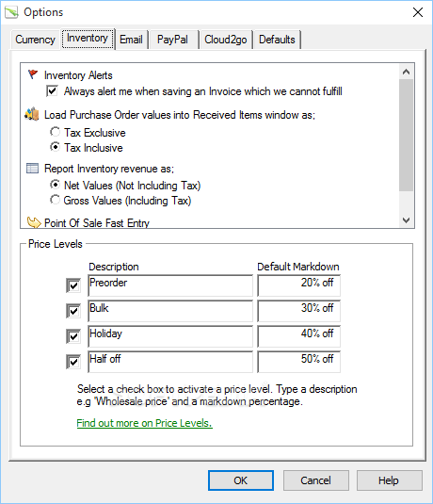Click the Half off description field
The height and width of the screenshot is (504, 433).
[x=170, y=362]
